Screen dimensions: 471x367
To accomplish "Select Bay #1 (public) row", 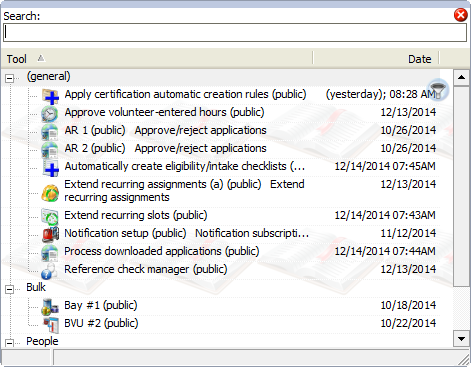I will pos(101,305).
